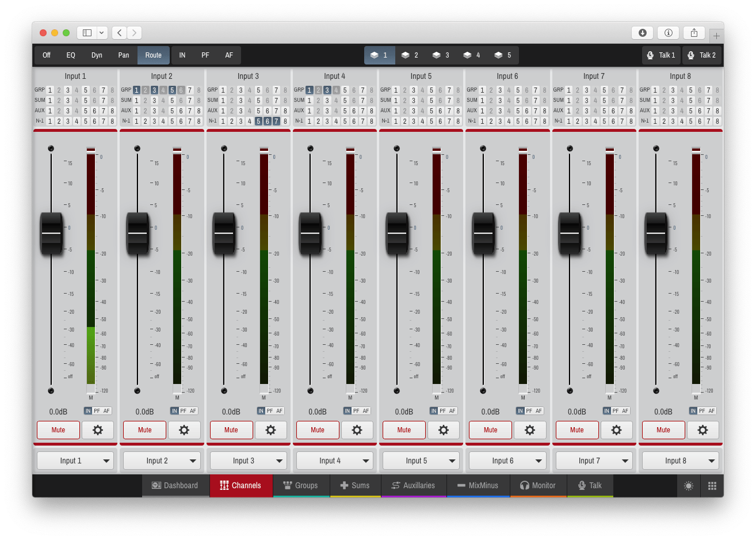756x540 pixels.
Task: Open settings gear for Input 2 channel
Action: point(184,430)
